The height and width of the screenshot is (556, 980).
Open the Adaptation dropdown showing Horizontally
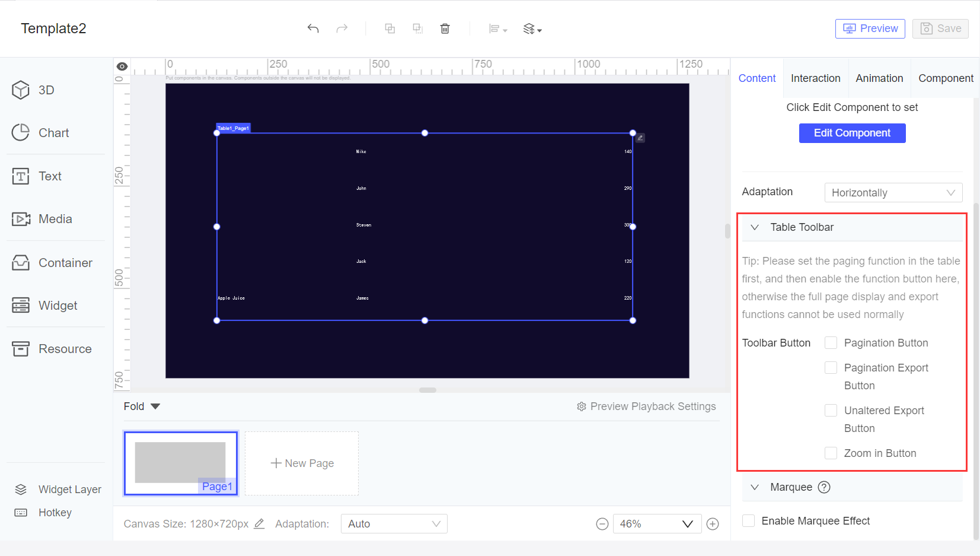point(893,192)
